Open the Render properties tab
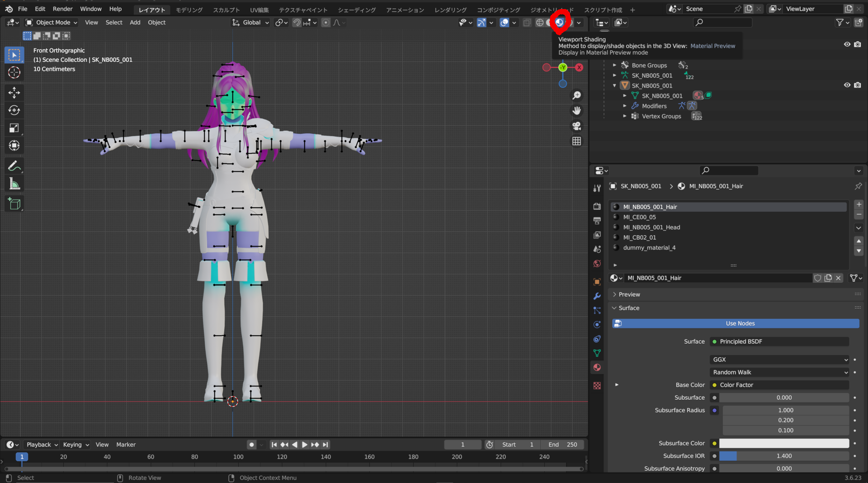The image size is (868, 483). tap(597, 206)
